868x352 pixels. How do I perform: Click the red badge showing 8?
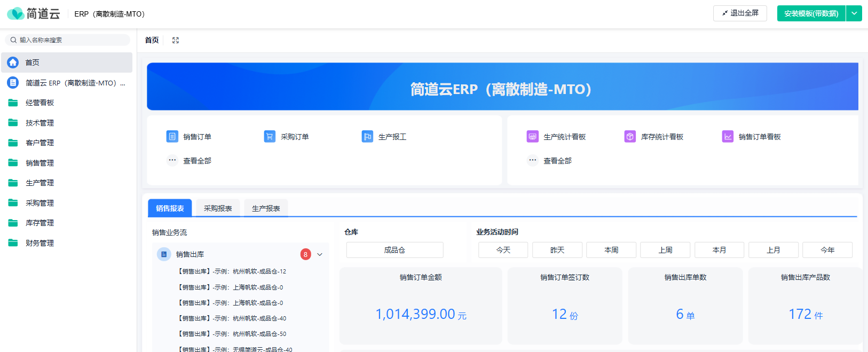pyautogui.click(x=305, y=254)
